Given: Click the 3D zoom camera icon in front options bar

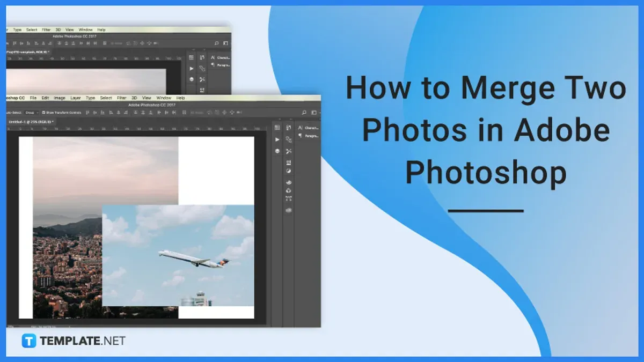Looking at the screenshot, I should (x=239, y=112).
